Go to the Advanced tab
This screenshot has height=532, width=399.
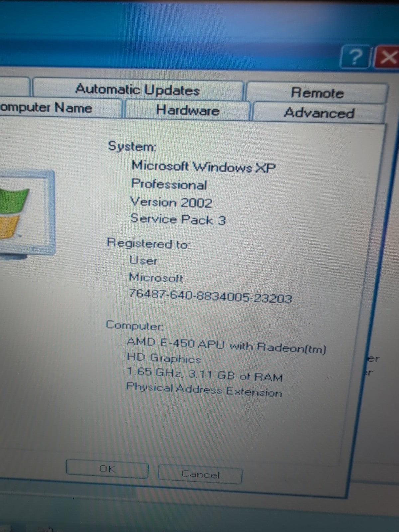pos(319,113)
